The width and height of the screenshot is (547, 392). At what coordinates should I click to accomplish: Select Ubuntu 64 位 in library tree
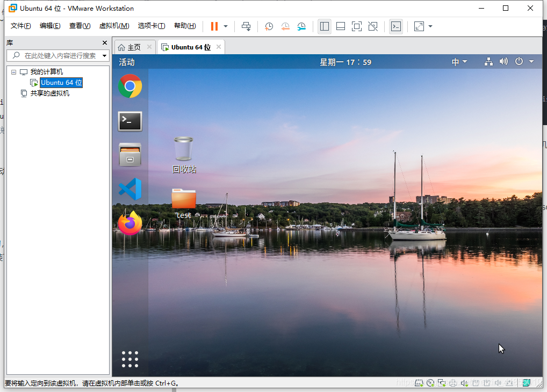(x=61, y=83)
